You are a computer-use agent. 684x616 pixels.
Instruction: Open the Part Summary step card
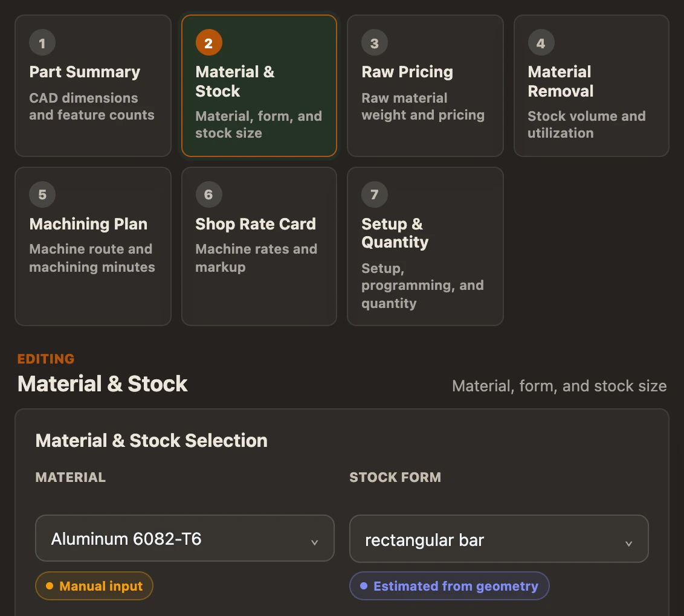[93, 86]
